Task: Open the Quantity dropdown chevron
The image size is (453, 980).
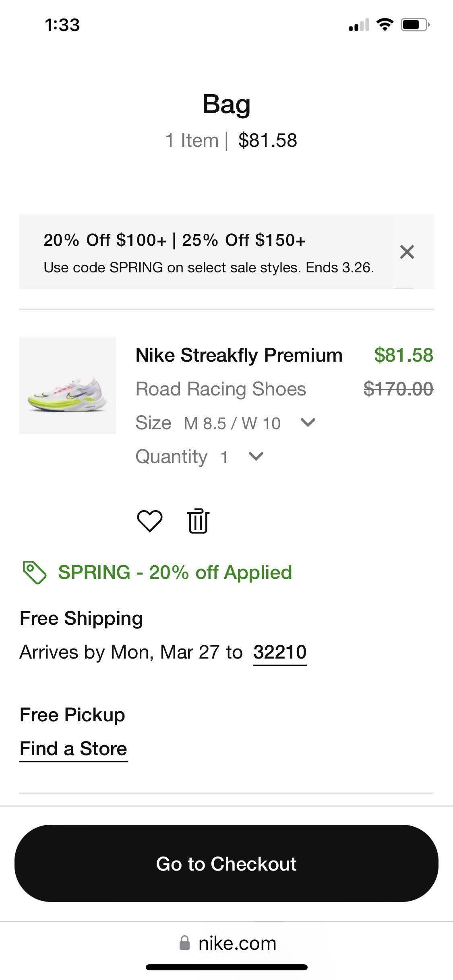Action: pos(256,456)
